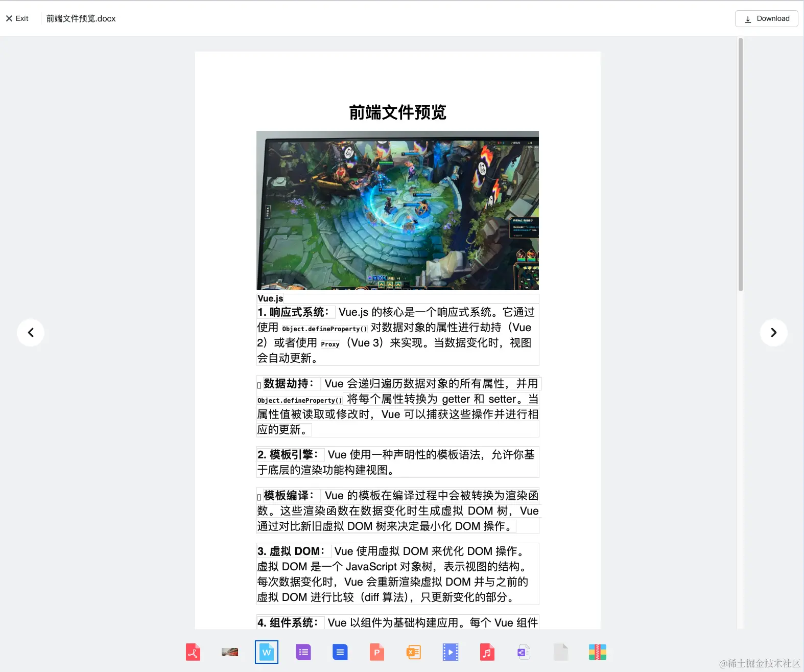Open the Excel spreadsheet file icon
This screenshot has height=672, width=804.
coord(414,652)
